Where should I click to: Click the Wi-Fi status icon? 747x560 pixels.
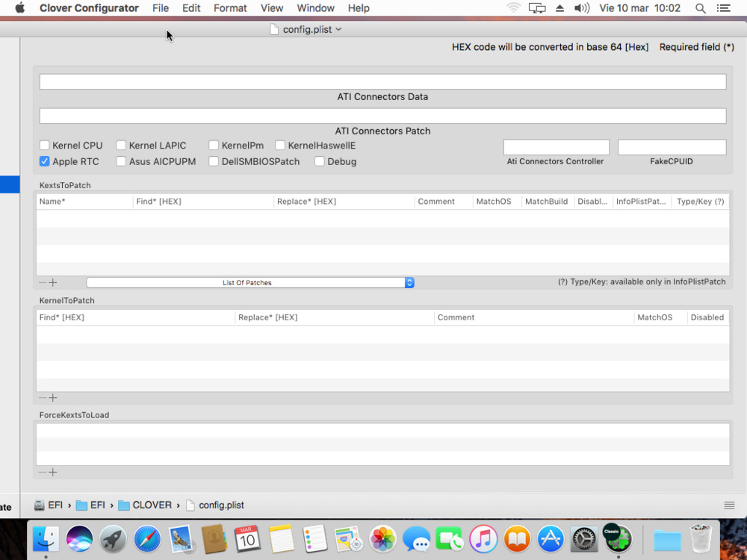514,8
